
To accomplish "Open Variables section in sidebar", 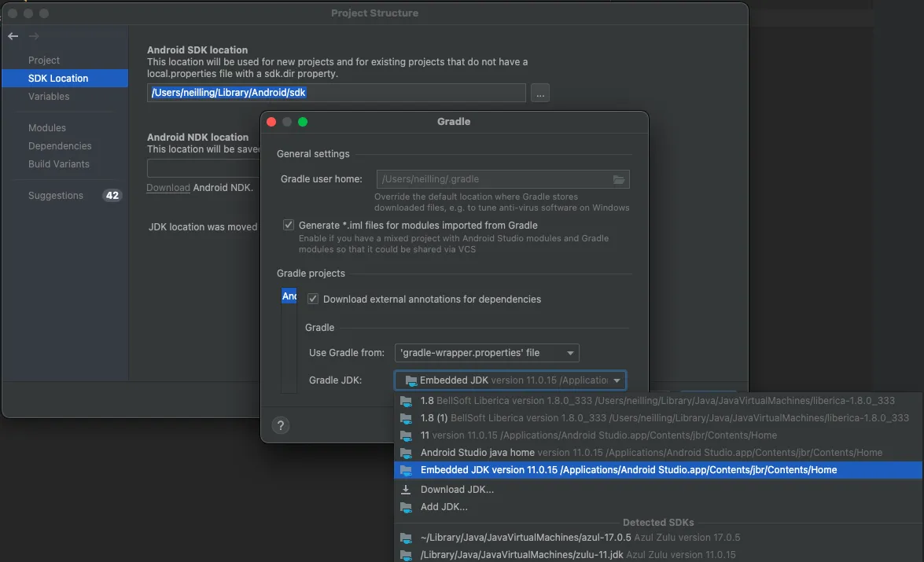I will [x=49, y=97].
